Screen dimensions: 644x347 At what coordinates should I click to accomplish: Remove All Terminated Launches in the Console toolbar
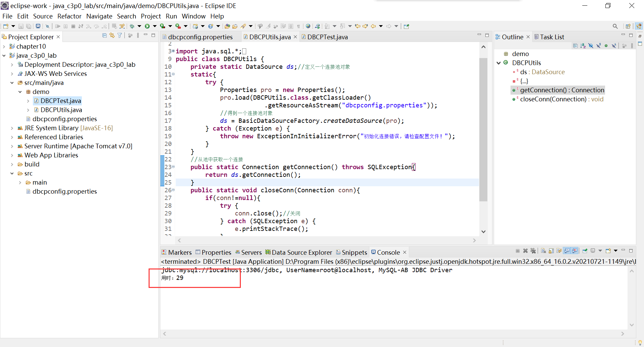[533, 251]
